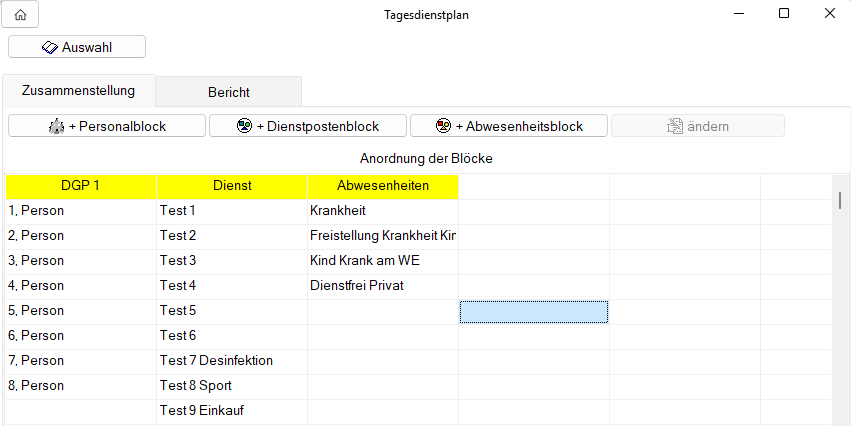Image resolution: width=851 pixels, height=426 pixels.
Task: Maximize the Tagesdienstplan window
Action: point(784,14)
